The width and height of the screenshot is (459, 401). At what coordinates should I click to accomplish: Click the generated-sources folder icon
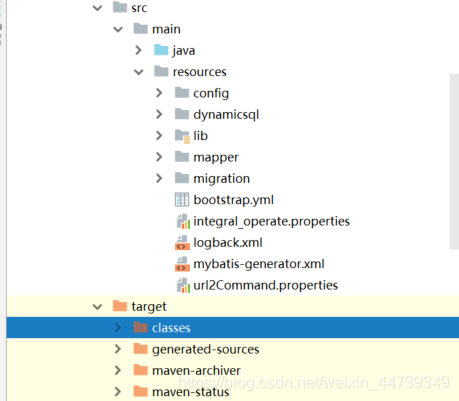[x=140, y=348]
